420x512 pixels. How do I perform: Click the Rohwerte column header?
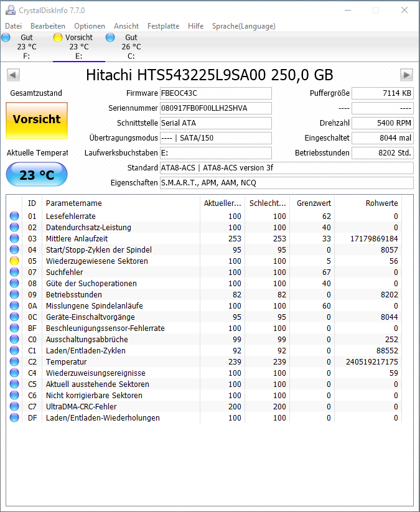pyautogui.click(x=368, y=203)
